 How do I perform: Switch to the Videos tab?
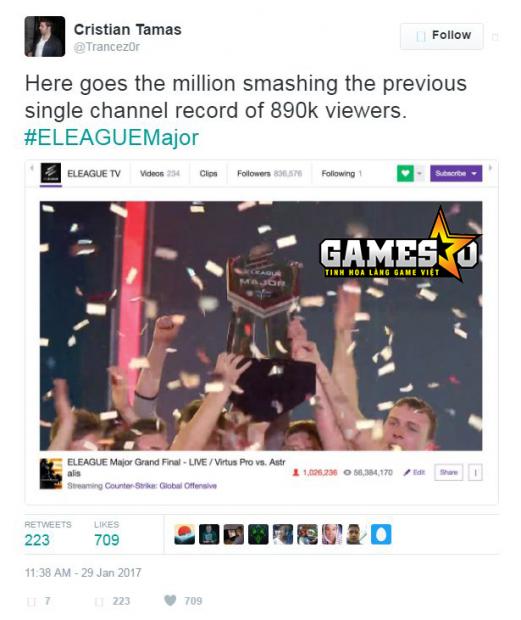click(160, 173)
